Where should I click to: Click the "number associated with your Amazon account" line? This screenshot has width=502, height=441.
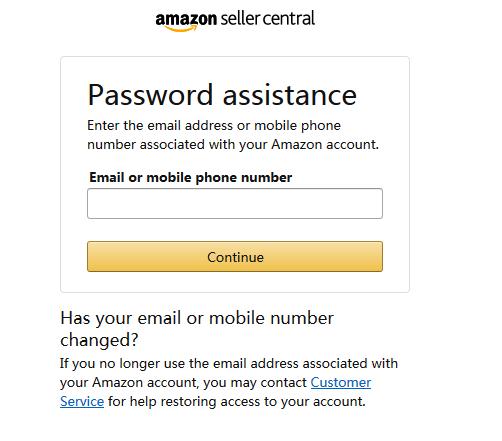[x=233, y=145]
